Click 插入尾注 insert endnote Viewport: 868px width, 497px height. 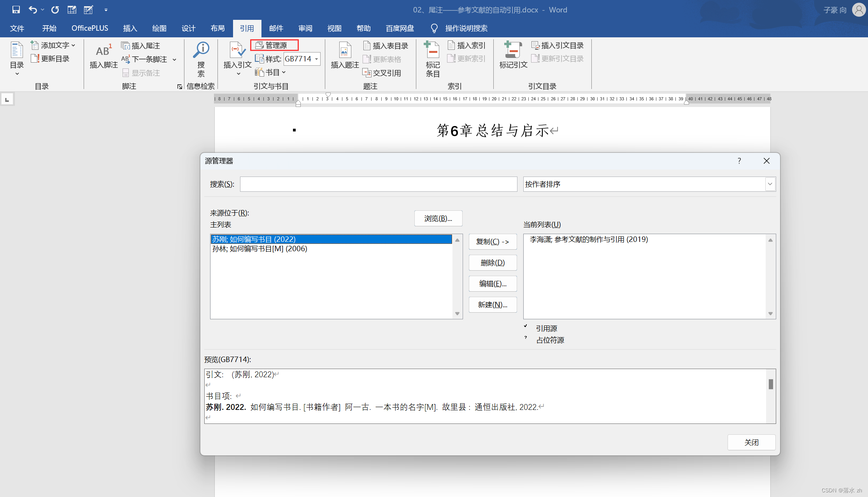click(140, 46)
